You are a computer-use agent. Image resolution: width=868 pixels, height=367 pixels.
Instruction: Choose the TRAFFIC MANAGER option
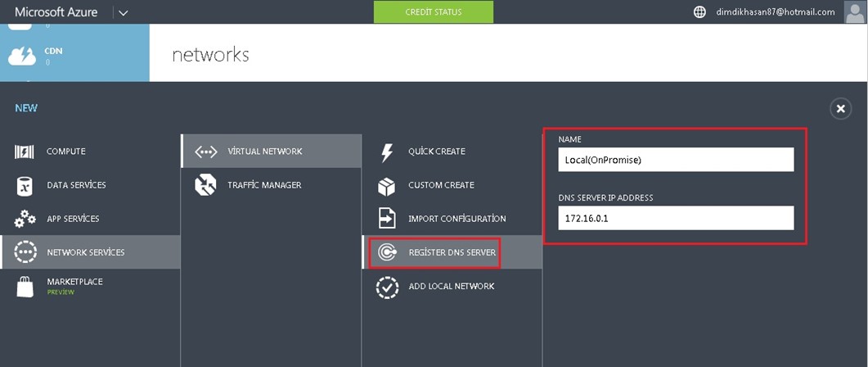click(272, 185)
